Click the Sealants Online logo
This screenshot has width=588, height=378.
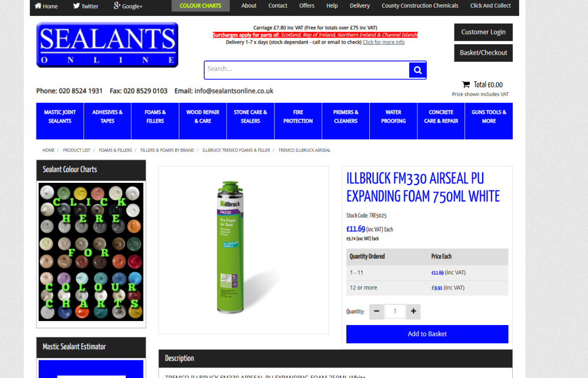[107, 45]
